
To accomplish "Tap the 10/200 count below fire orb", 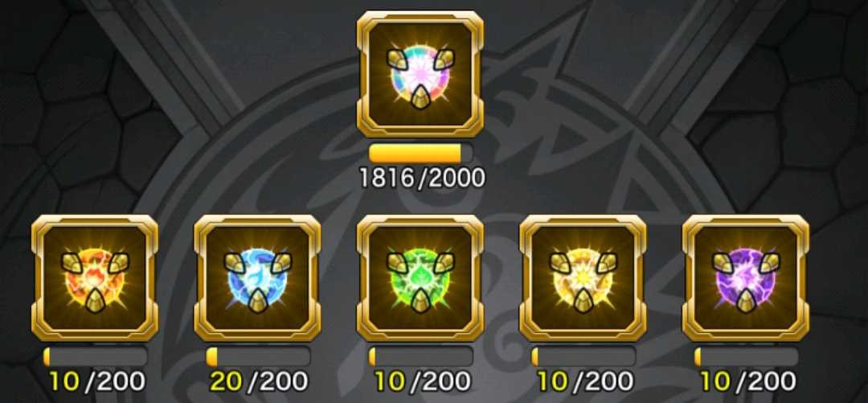I will 97,381.
